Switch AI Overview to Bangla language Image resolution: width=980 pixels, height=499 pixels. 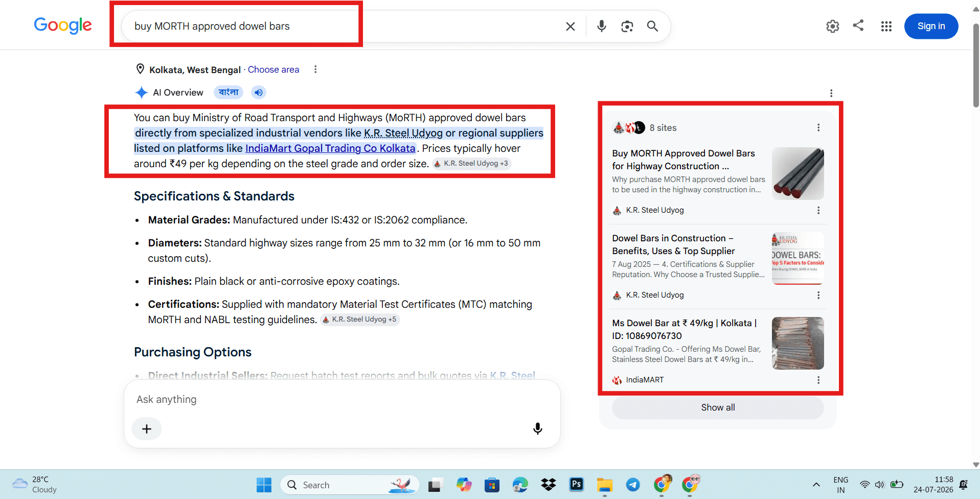pyautogui.click(x=229, y=93)
